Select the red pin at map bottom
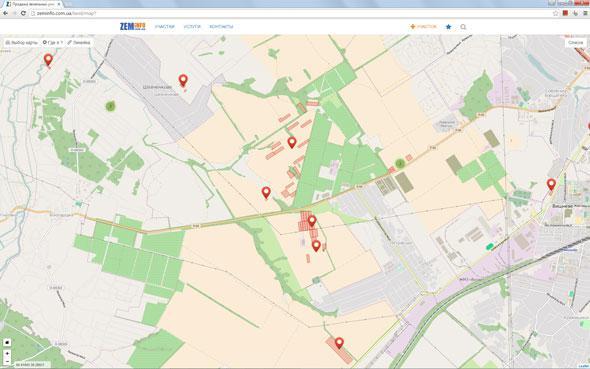This screenshot has height=369, width=590. [339, 343]
